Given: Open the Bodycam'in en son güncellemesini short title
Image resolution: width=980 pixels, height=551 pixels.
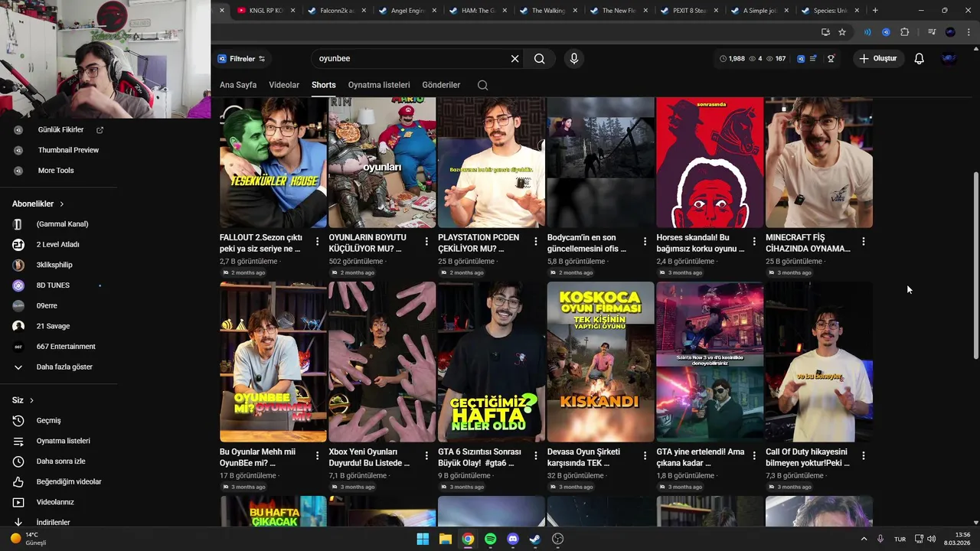Looking at the screenshot, I should [x=586, y=243].
